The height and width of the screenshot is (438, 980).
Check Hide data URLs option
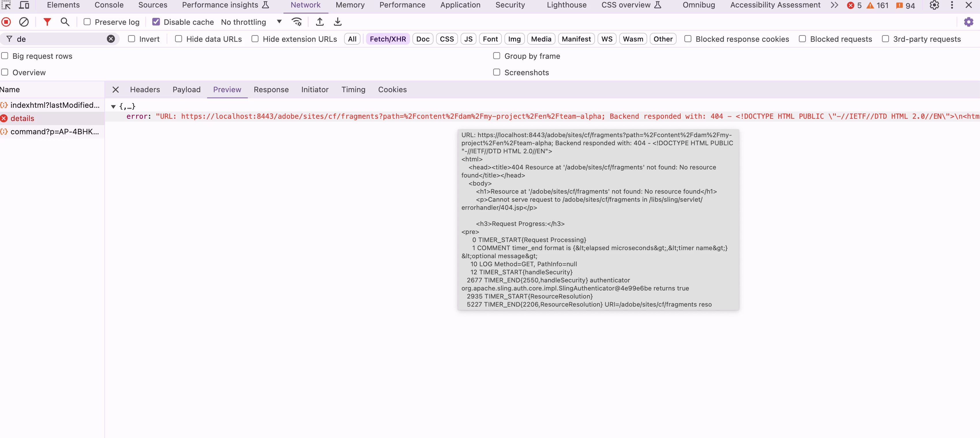[179, 39]
